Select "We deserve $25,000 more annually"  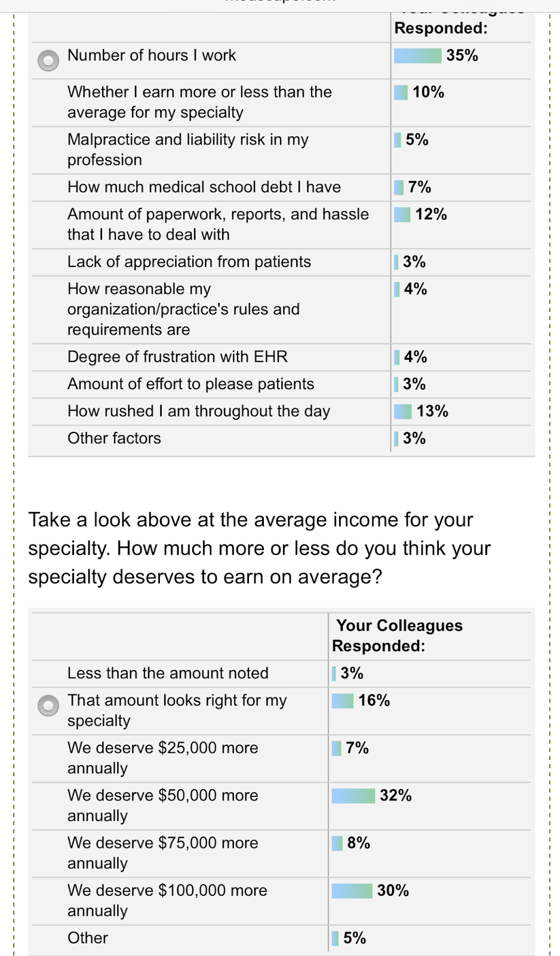coord(162,758)
